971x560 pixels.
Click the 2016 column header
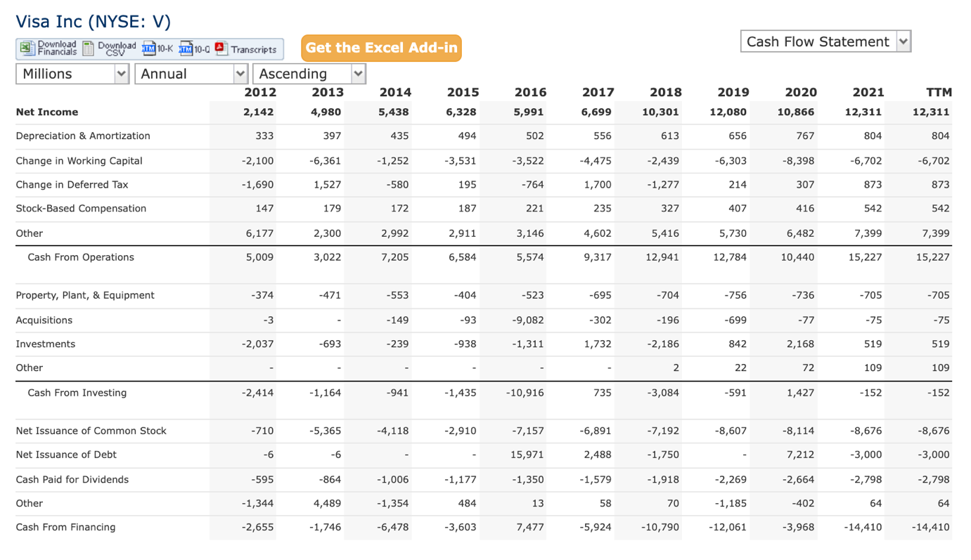[530, 92]
